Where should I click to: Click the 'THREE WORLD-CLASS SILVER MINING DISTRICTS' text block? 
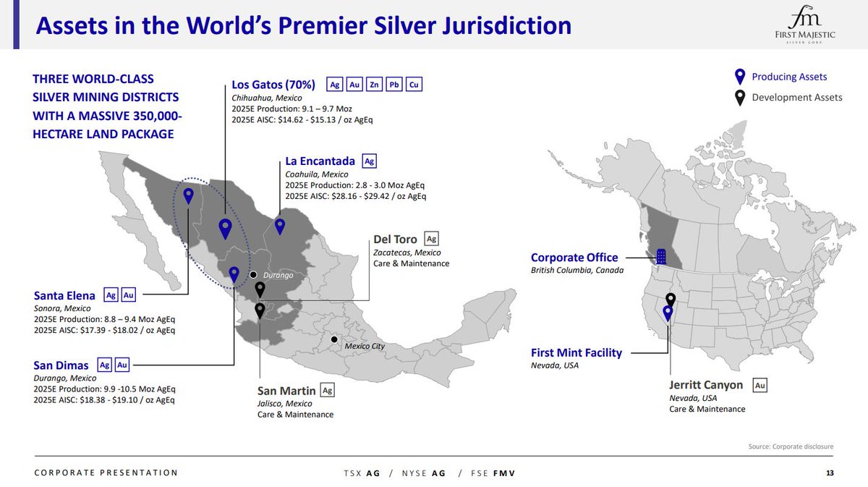pos(106,106)
